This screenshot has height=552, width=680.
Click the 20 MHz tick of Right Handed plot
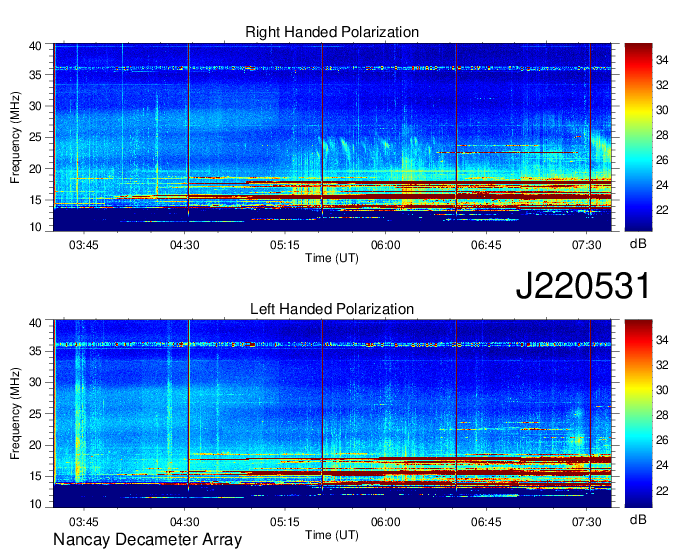[35, 169]
